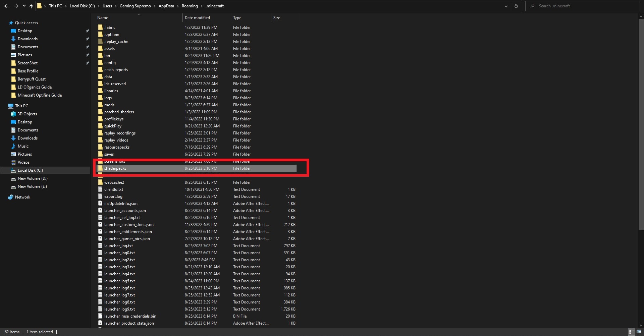Navigate up one level with the Up arrow
This screenshot has width=644, height=336.
click(31, 6)
